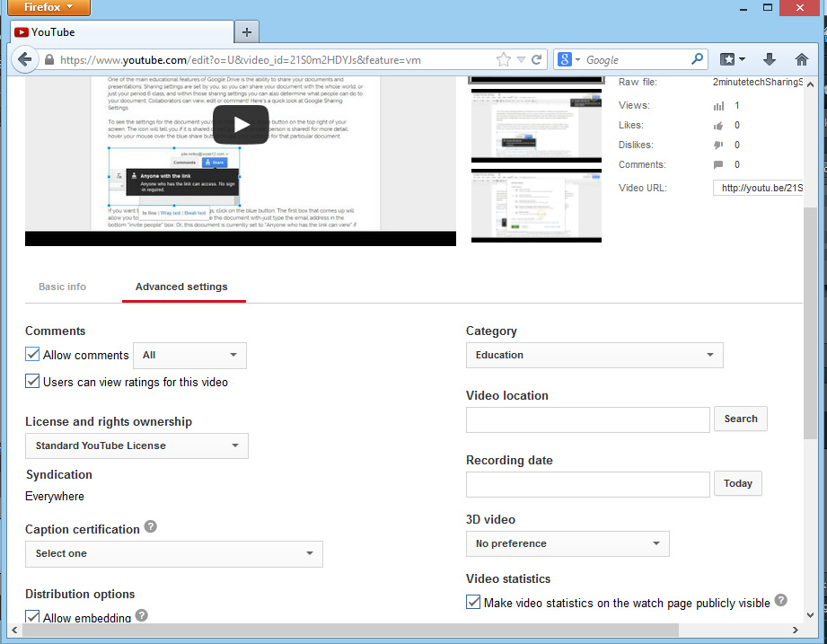Open the Firefox application menu
Image resolution: width=827 pixels, height=644 pixels.
(48, 7)
